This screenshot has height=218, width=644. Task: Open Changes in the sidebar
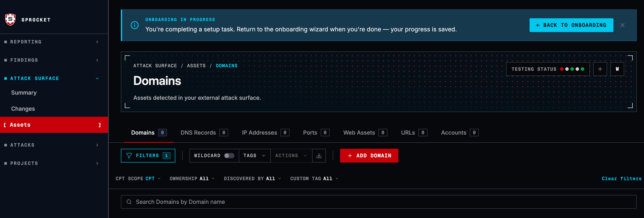(23, 109)
